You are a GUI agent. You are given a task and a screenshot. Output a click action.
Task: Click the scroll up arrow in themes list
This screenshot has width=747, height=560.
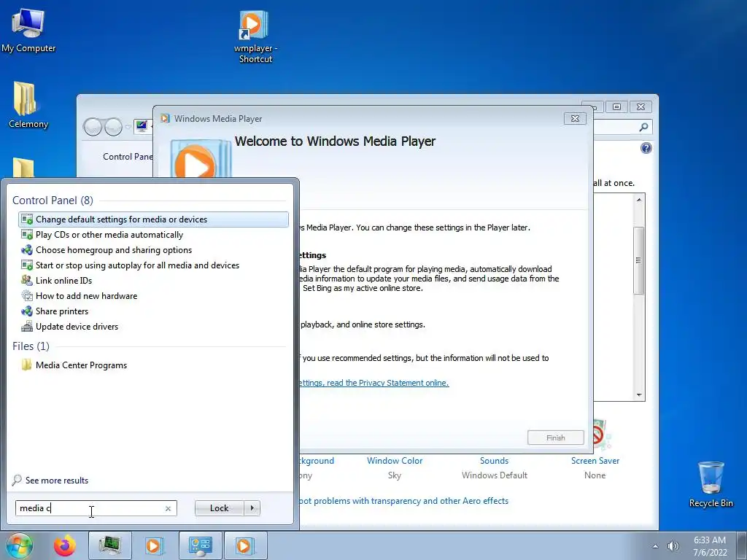639,200
